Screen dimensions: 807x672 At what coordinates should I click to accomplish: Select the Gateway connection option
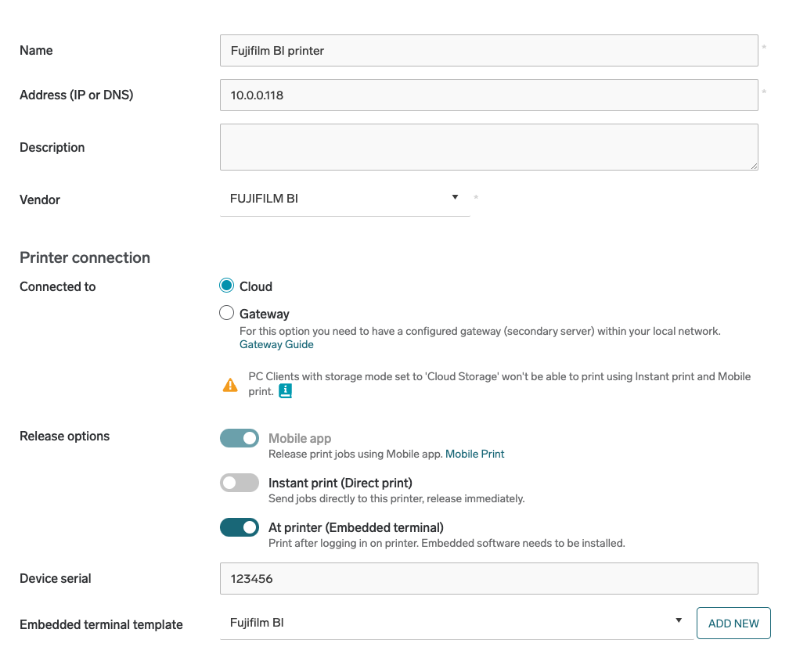coord(227,314)
